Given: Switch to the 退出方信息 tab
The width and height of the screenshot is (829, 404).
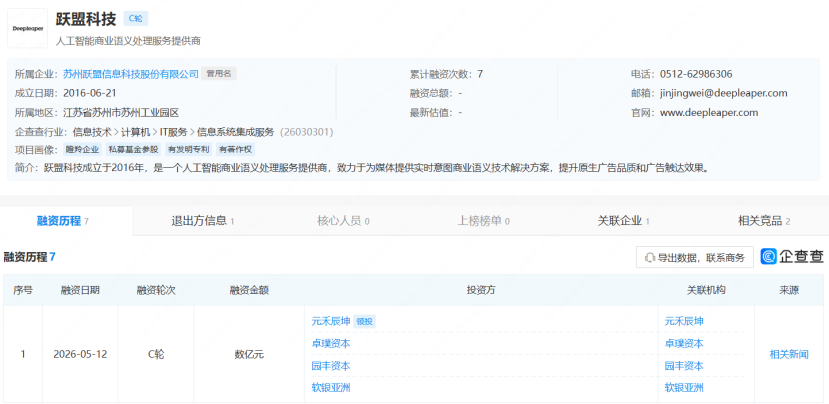Looking at the screenshot, I should [x=202, y=221].
